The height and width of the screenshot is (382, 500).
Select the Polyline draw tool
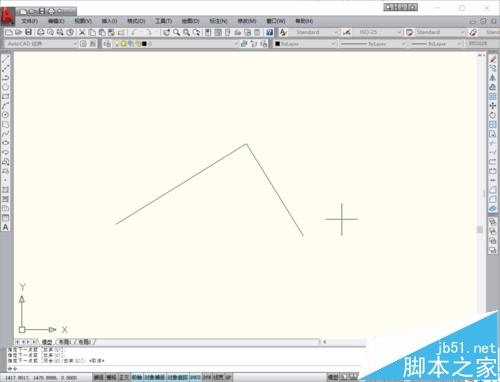point(5,78)
